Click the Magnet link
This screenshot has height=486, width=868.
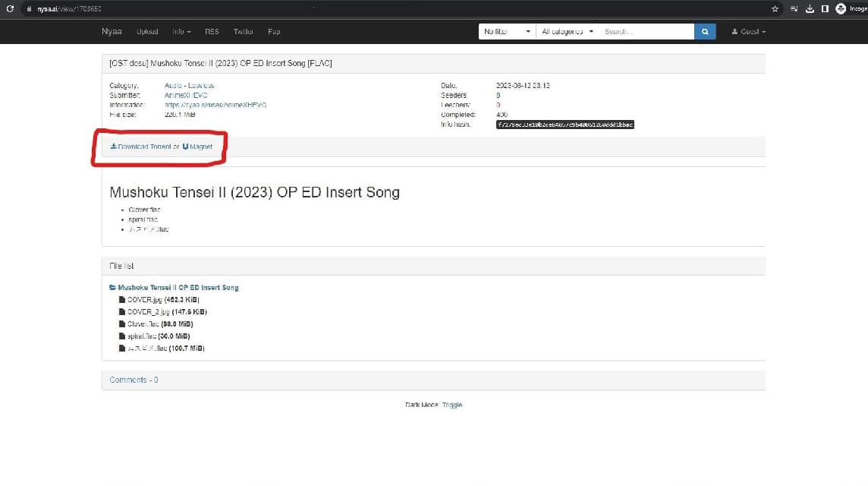(197, 147)
